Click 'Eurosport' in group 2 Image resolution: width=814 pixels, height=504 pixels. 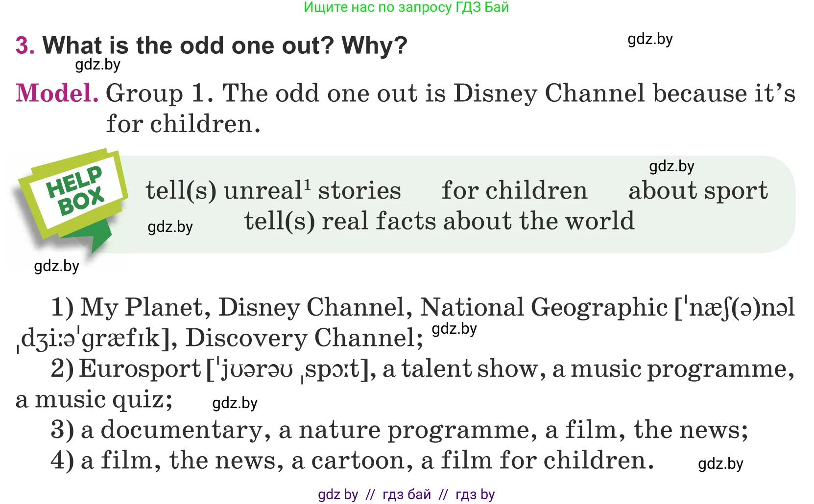point(140,368)
